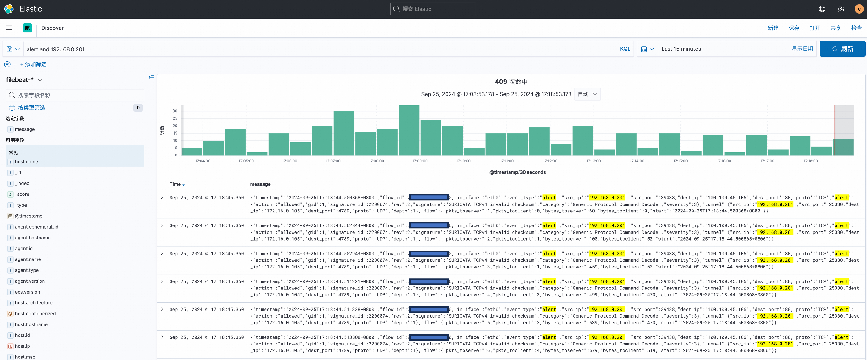This screenshot has width=868, height=360.
Task: Click the tallest histogram bar near 17:09:00
Action: (x=409, y=130)
